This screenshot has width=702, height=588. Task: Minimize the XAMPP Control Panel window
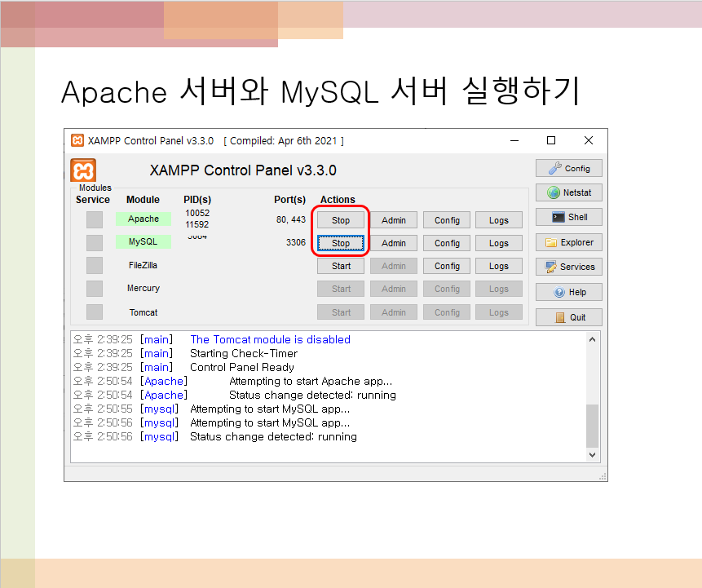pos(514,140)
